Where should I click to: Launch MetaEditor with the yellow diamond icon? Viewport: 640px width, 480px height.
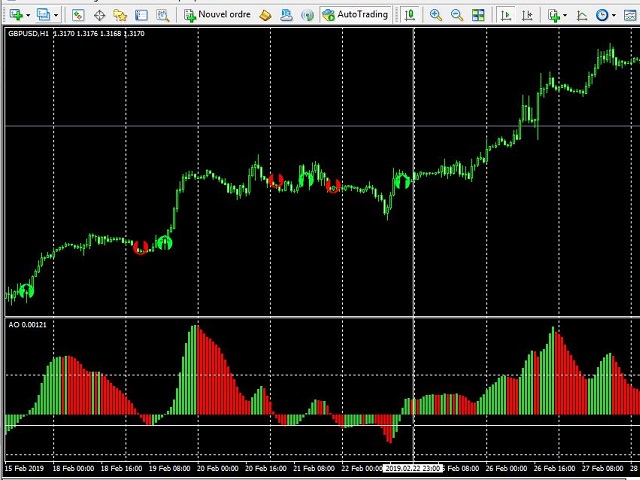(265, 15)
